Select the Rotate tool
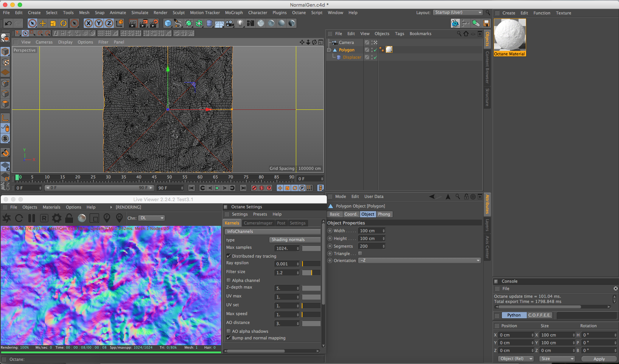Viewport: 619px width, 364px height. pos(63,24)
